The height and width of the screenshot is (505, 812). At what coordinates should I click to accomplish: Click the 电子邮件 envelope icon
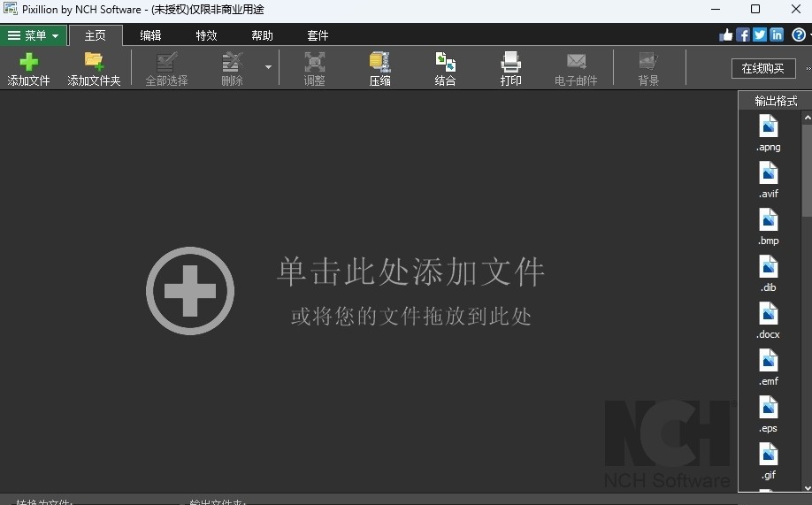point(576,62)
